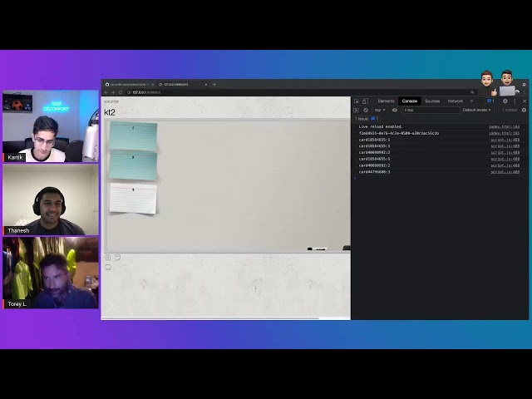The width and height of the screenshot is (532, 399).
Task: Select the Live reload enabled log message
Action: point(381,126)
